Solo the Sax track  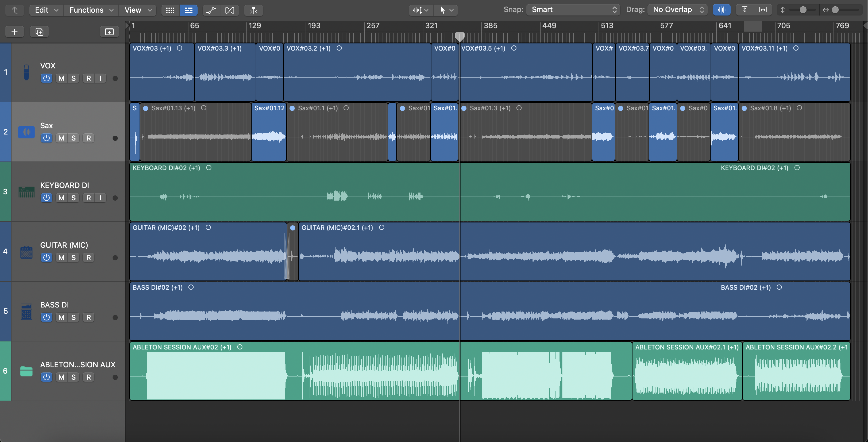74,138
